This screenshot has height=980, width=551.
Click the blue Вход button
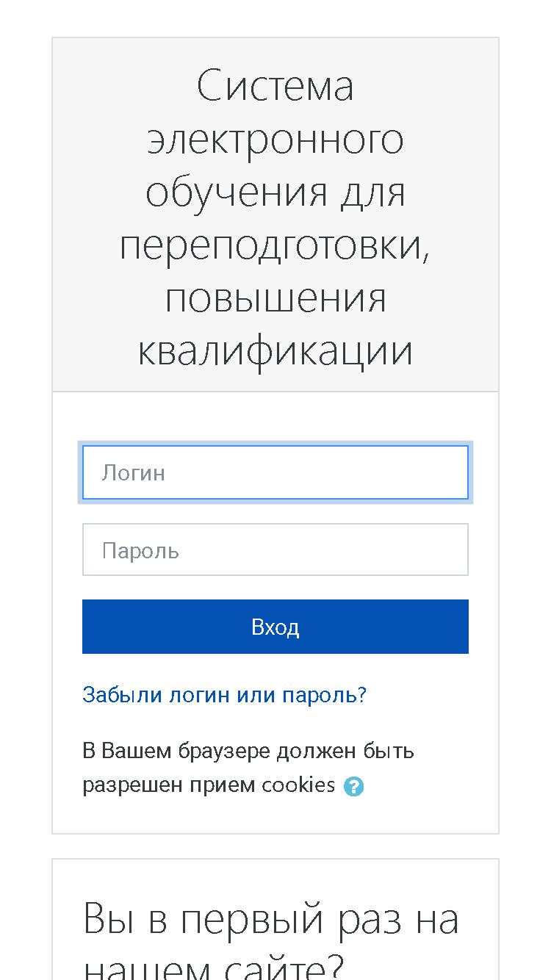pyautogui.click(x=275, y=627)
